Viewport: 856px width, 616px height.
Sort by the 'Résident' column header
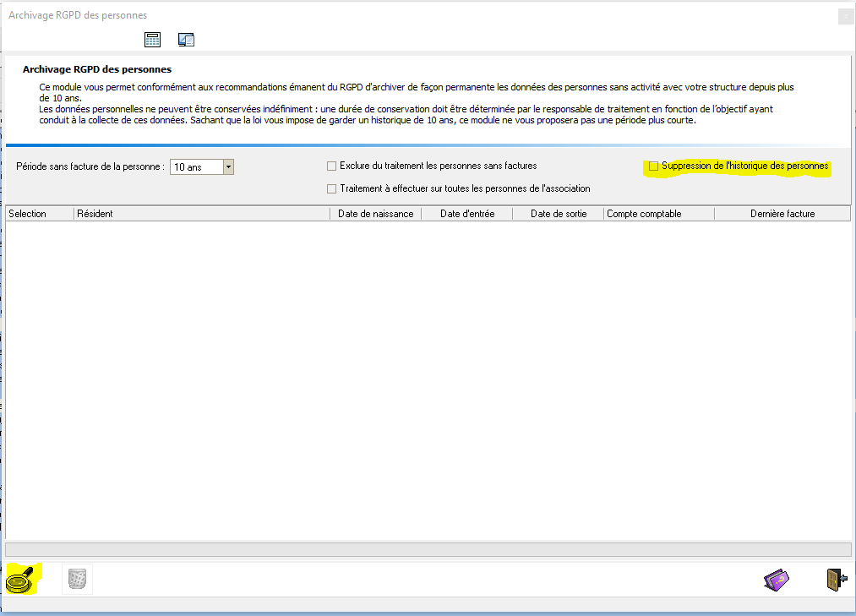pyautogui.click(x=202, y=214)
